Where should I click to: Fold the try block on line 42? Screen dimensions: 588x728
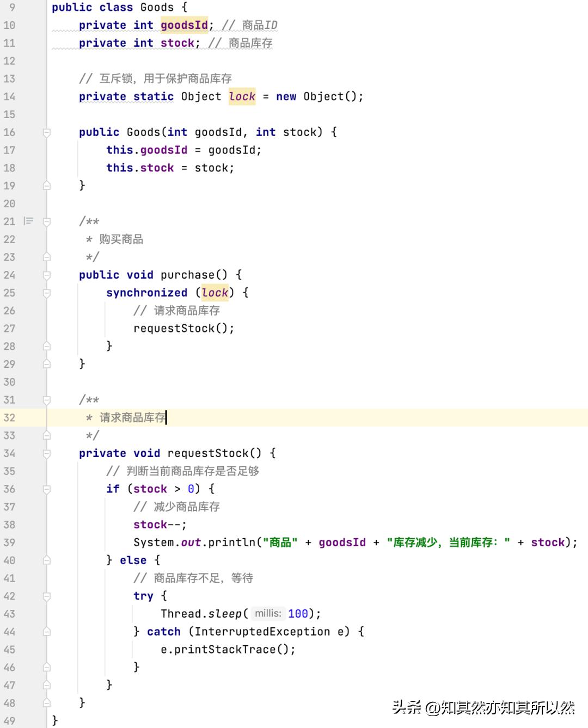[x=47, y=596]
